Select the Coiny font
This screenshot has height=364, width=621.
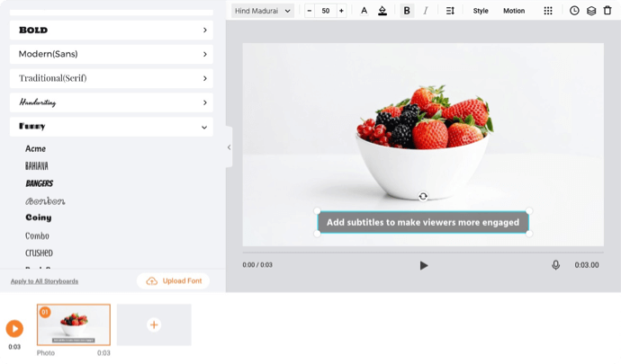(x=39, y=218)
